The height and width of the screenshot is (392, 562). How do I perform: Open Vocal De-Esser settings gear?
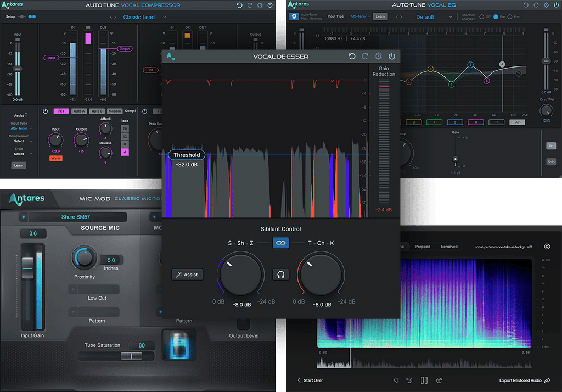point(378,57)
